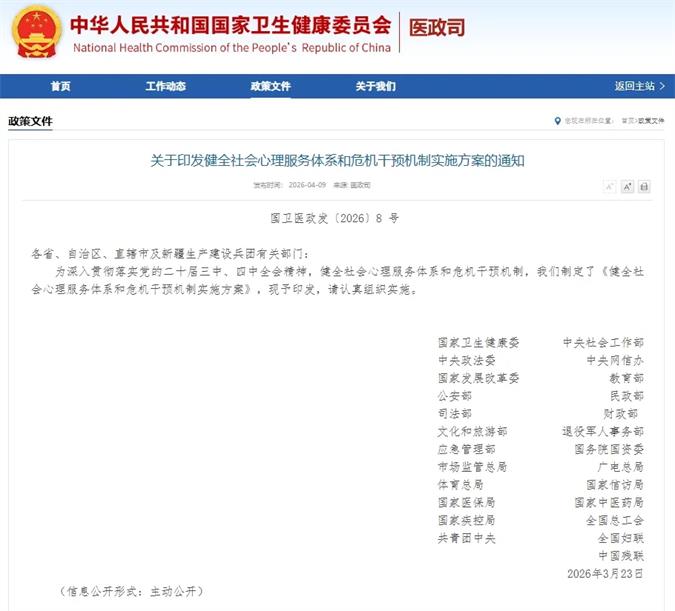This screenshot has height=611, width=675.
Task: Click 返回主站 link in navigation bar
Action: click(638, 86)
